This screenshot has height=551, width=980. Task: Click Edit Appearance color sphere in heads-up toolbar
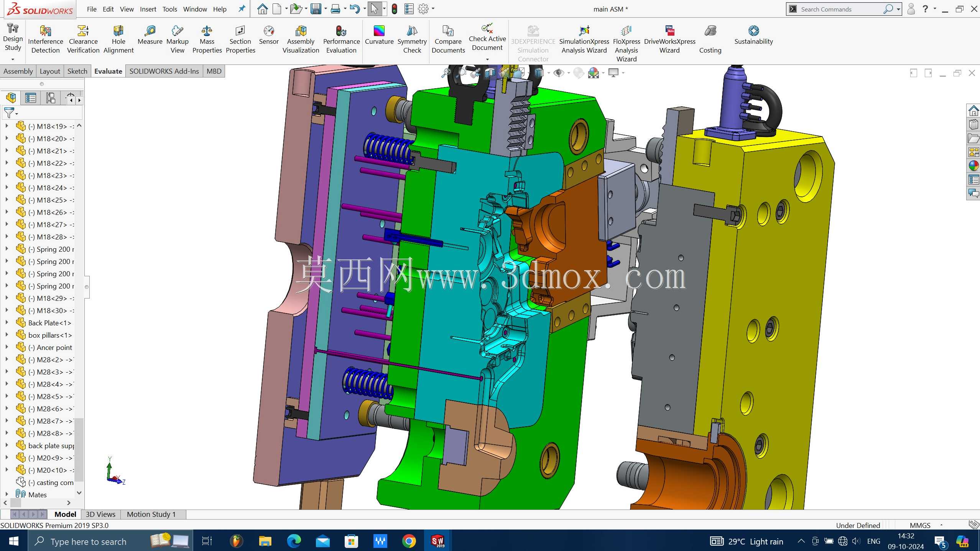point(578,73)
